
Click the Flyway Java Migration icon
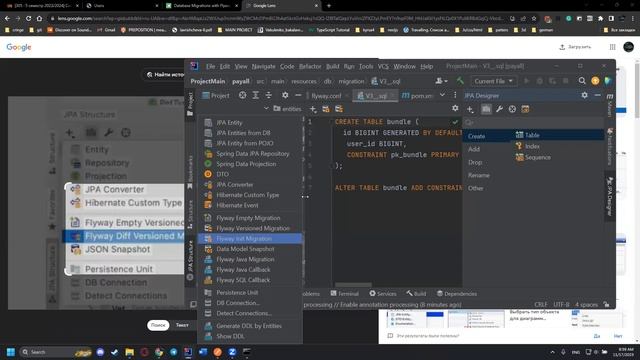pos(208,259)
